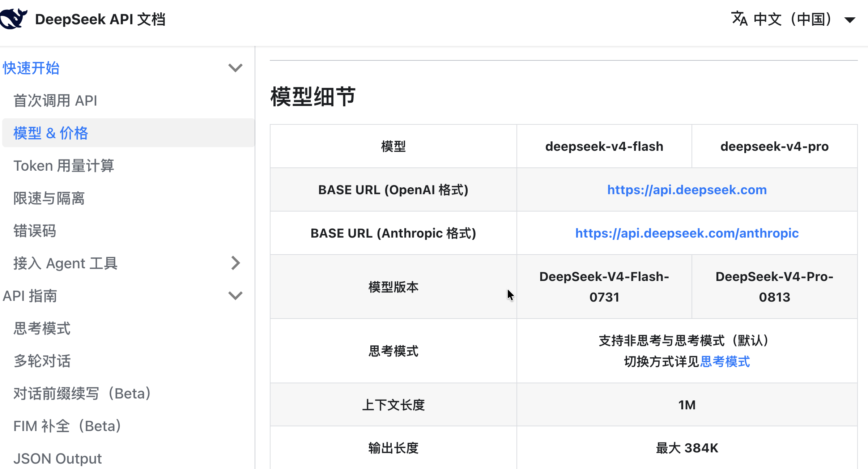Click the deepseek-v4-pro column header
Viewport: 868px width, 469px height.
coord(774,146)
